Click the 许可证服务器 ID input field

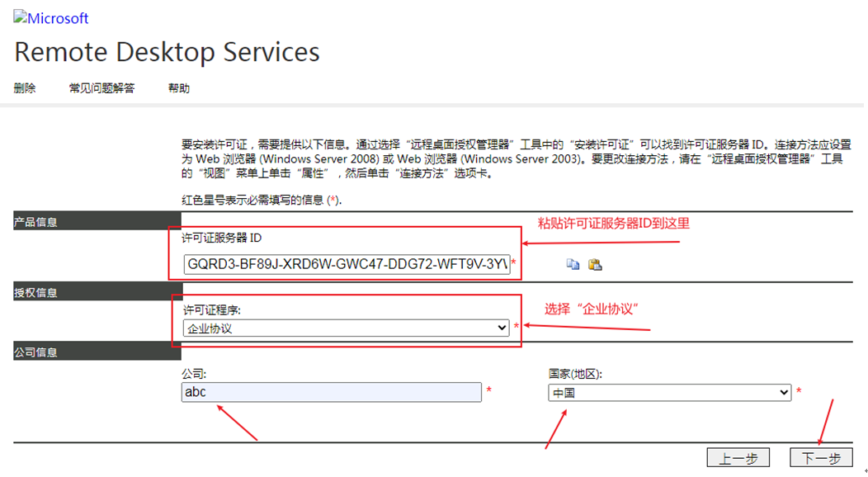coord(347,264)
